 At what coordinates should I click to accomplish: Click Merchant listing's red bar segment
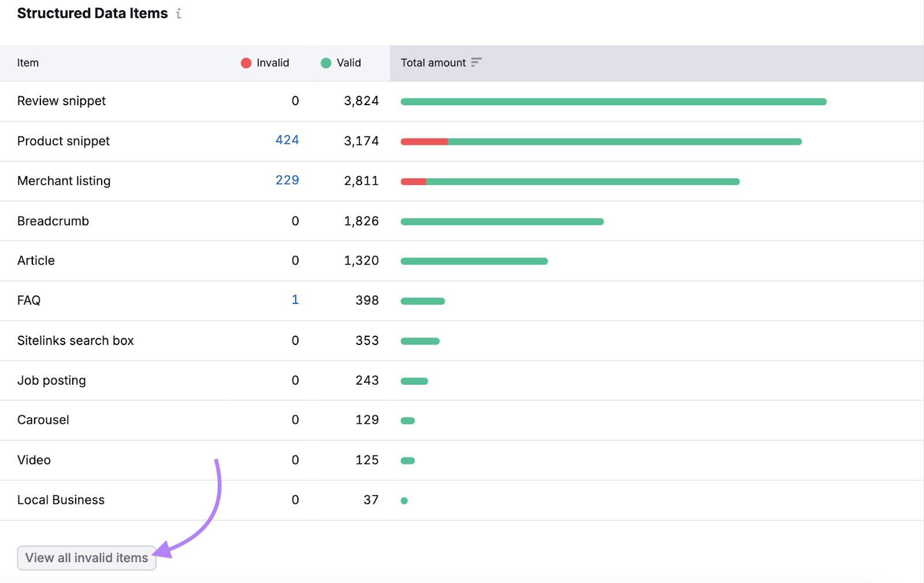click(413, 181)
